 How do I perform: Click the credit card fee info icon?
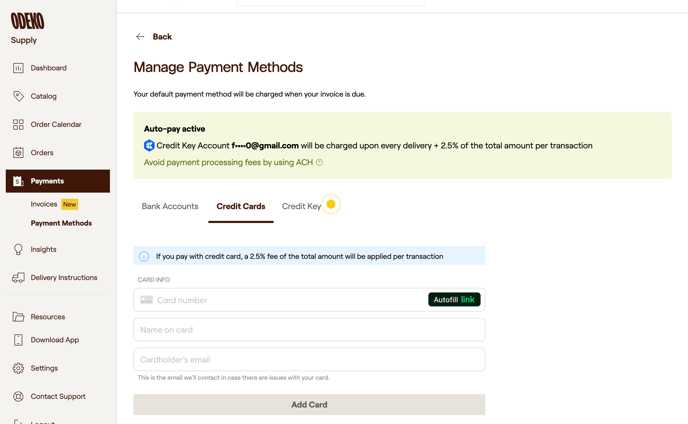coord(144,257)
